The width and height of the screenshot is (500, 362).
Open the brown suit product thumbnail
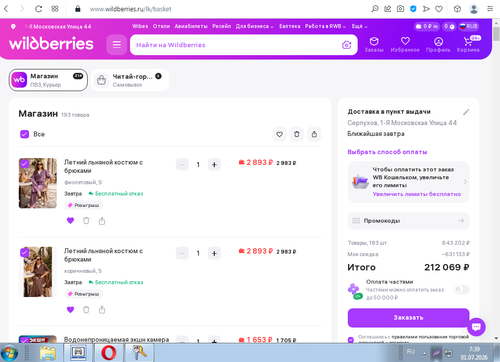pyautogui.click(x=38, y=272)
